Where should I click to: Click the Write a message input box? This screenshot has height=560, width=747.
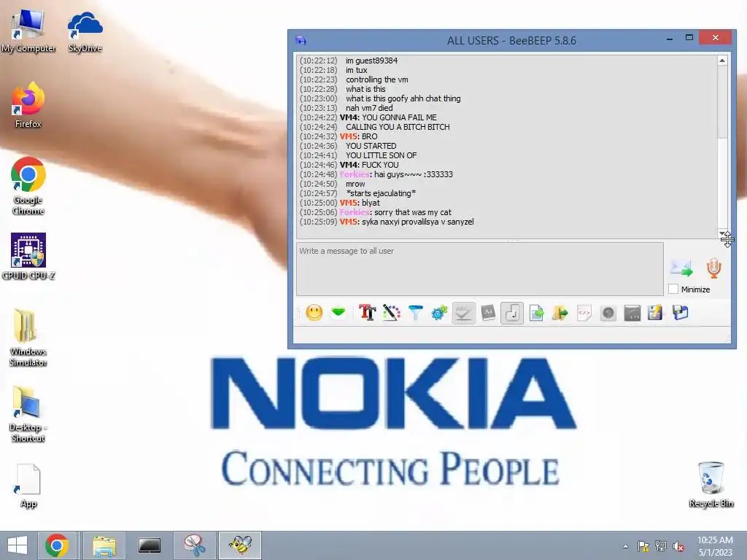tap(480, 269)
